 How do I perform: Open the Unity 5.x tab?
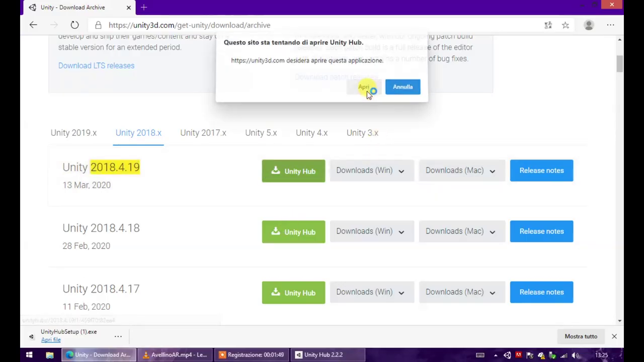tap(261, 133)
